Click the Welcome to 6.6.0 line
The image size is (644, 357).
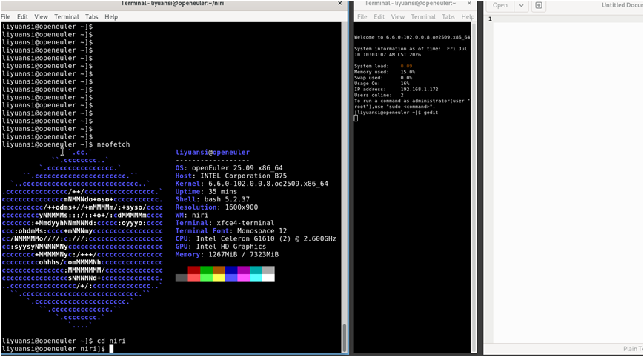412,37
